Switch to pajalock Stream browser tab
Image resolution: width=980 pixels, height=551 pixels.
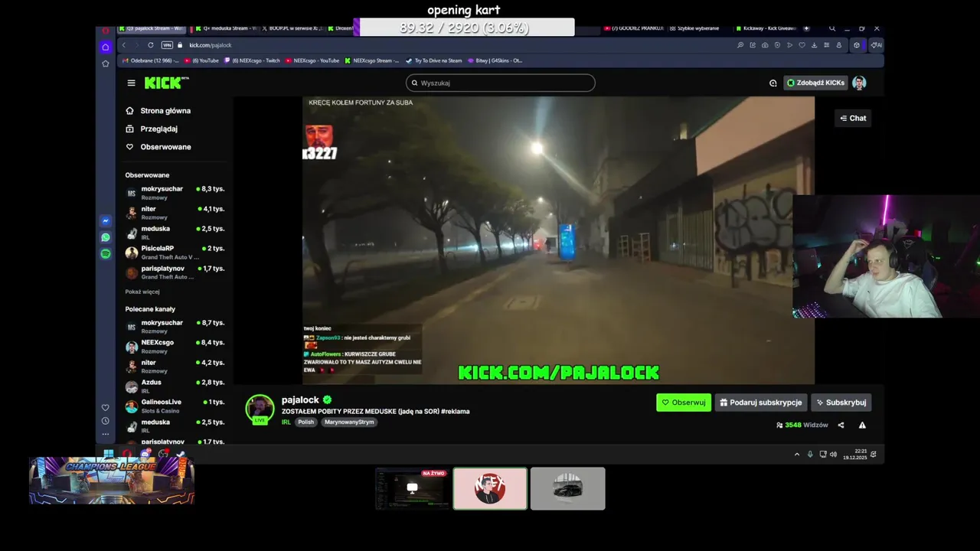[x=152, y=28]
